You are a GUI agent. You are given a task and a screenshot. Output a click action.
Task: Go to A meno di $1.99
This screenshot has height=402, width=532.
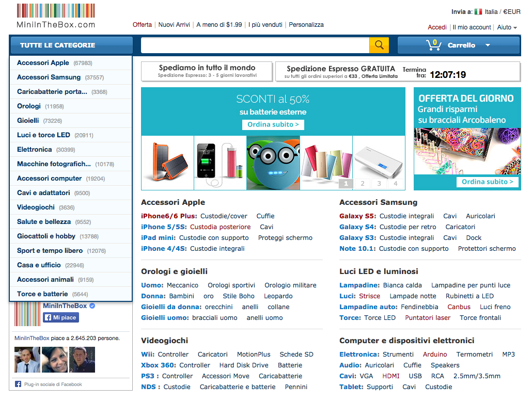tap(219, 25)
